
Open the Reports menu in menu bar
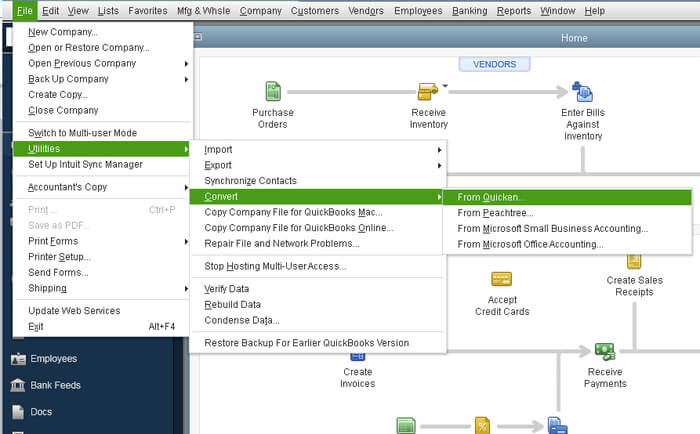coord(513,10)
